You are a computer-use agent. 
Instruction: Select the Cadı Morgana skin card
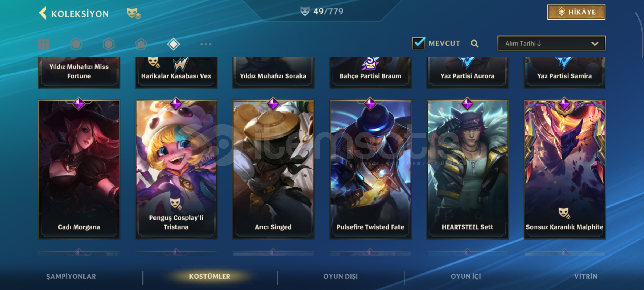point(79,169)
